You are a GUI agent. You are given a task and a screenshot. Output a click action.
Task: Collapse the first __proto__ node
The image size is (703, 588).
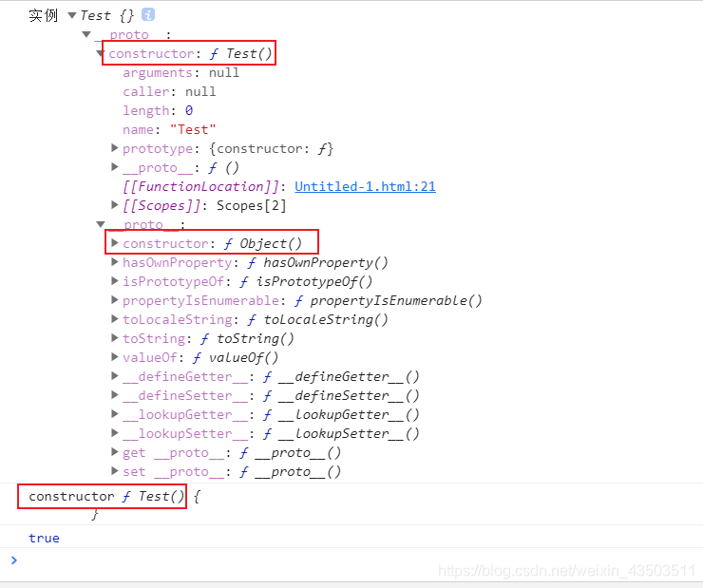pos(86,34)
